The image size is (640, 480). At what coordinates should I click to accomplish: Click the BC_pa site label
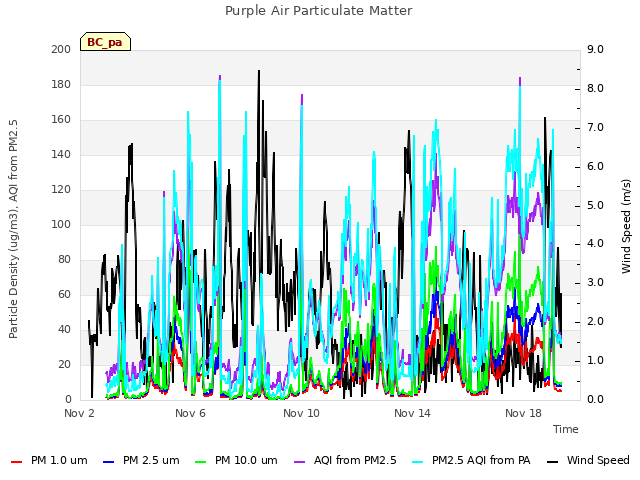click(105, 42)
